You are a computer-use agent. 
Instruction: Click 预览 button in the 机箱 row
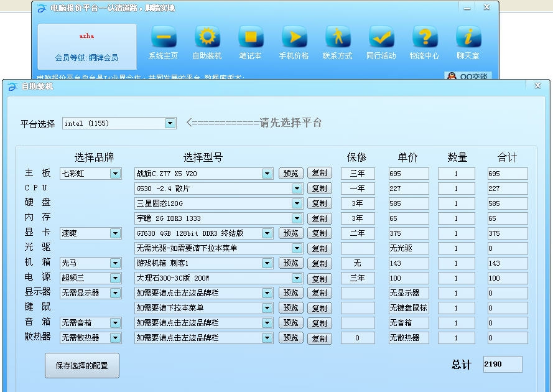point(291,263)
